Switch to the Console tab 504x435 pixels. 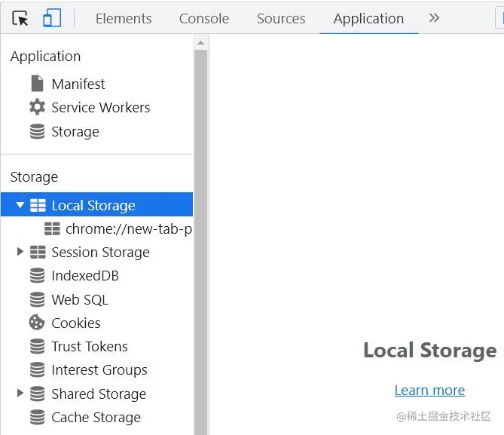(x=203, y=19)
